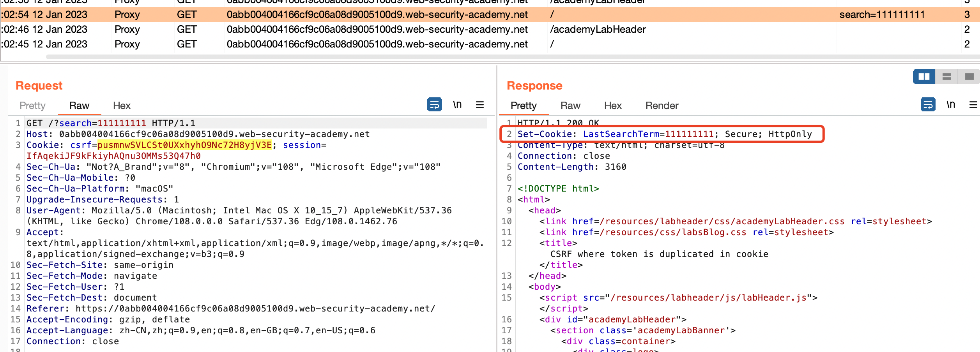Image resolution: width=980 pixels, height=352 pixels.
Task: Open the Request panel hamburger menu
Action: (480, 105)
